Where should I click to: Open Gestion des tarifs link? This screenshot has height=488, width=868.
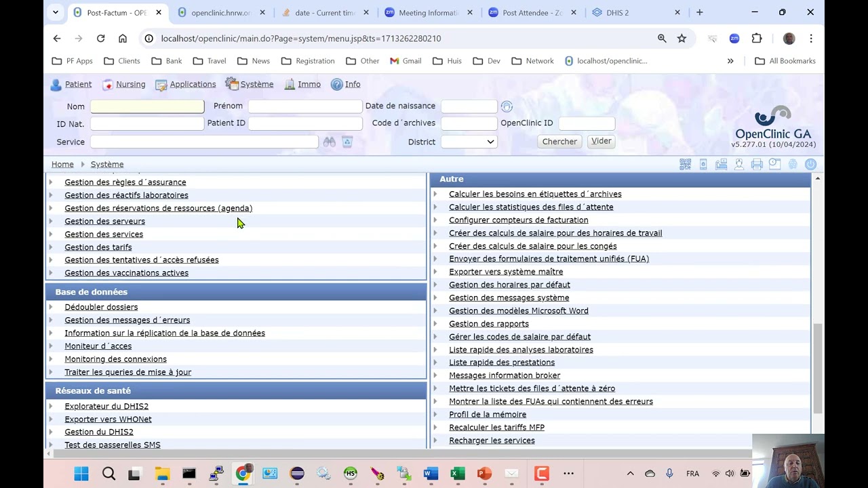pyautogui.click(x=98, y=247)
